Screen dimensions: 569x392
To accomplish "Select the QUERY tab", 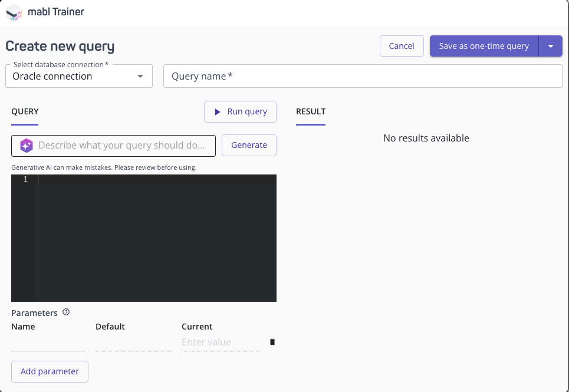I will 24,111.
